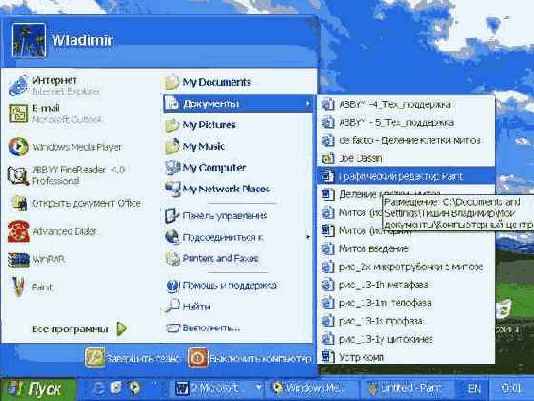Screen dimensions: 534x401
Task: Open My Network Places
Action: click(217, 189)
